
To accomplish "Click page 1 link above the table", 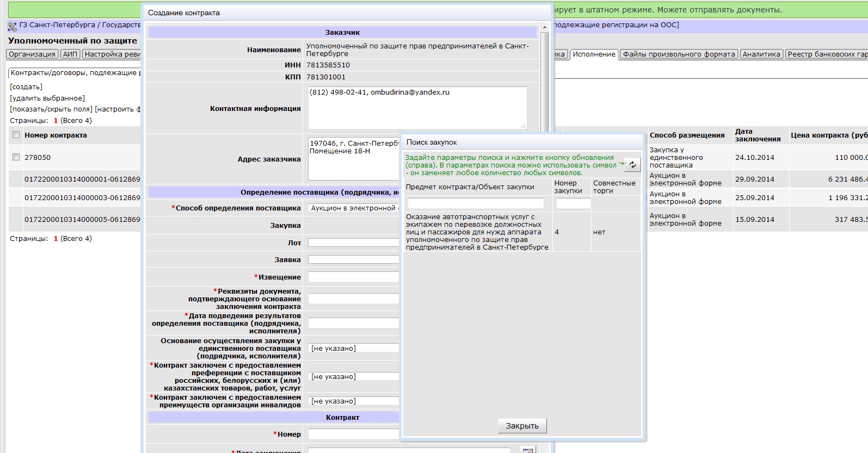I will (56, 121).
